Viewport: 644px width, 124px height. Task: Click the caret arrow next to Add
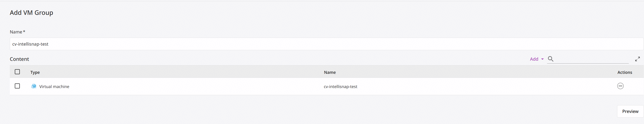click(x=542, y=59)
